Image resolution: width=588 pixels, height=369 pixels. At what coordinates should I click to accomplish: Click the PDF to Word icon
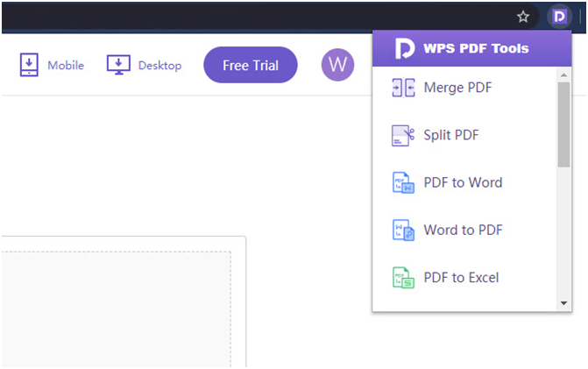tap(403, 182)
